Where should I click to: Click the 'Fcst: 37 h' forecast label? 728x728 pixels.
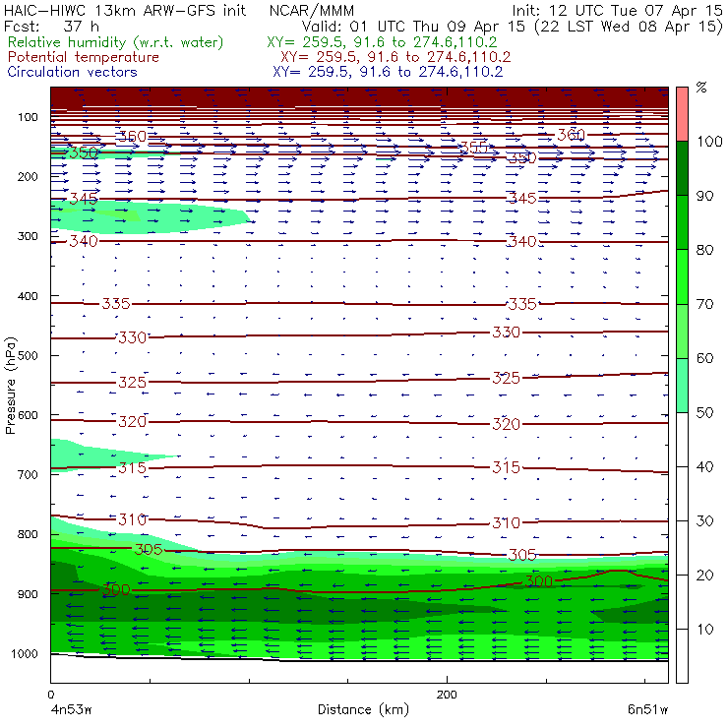tap(51, 26)
